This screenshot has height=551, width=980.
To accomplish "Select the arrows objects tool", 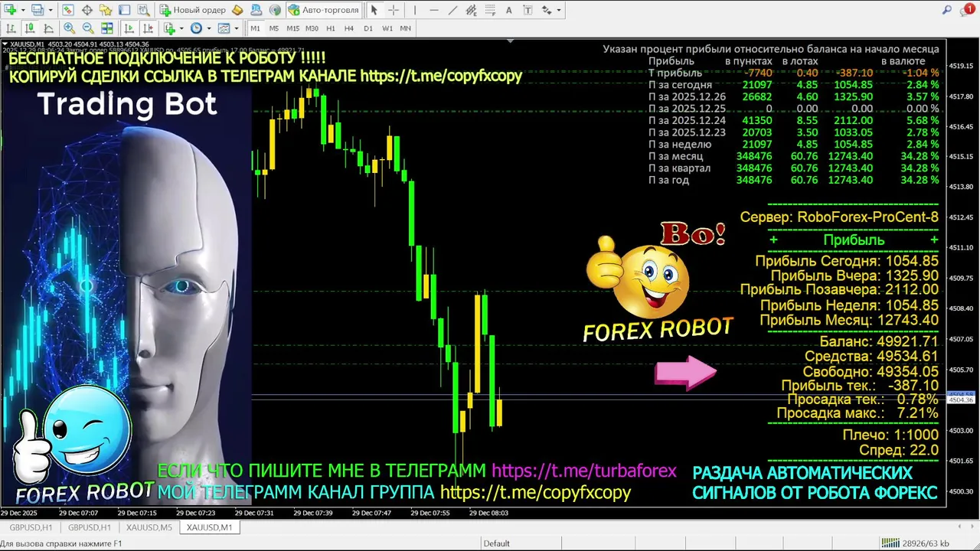I will pyautogui.click(x=547, y=10).
